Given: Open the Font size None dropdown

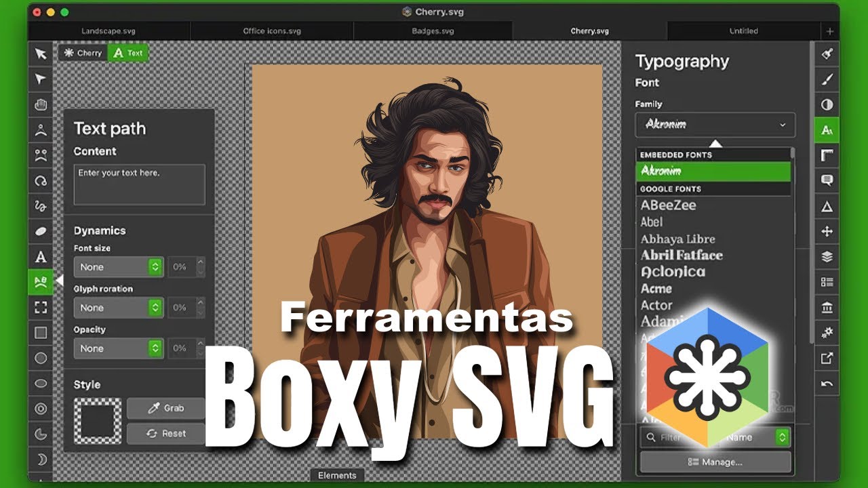Looking at the screenshot, I should tap(119, 267).
